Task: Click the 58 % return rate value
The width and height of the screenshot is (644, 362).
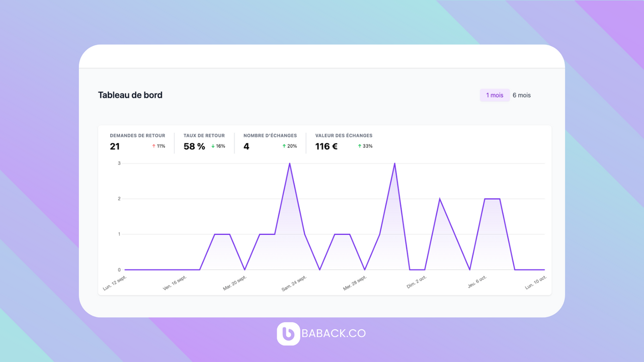Action: pos(194,146)
